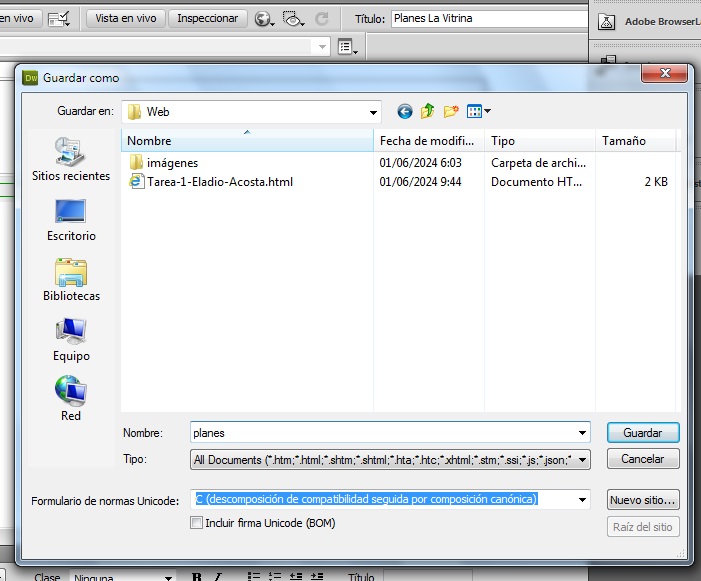Viewport: 701px width, 581px height.
Task: Open Sitios recientes in sidebar
Action: pos(70,161)
